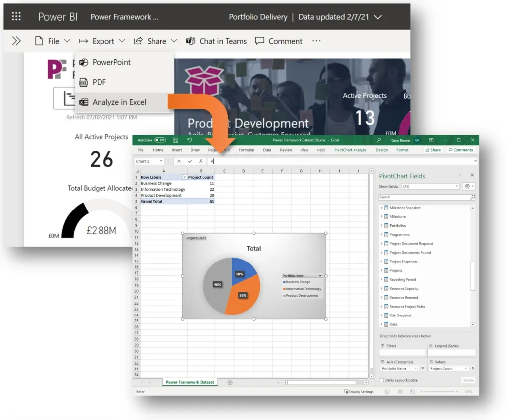Toggle the AutoSave switch
This screenshot has height=420, width=507.
pyautogui.click(x=160, y=140)
